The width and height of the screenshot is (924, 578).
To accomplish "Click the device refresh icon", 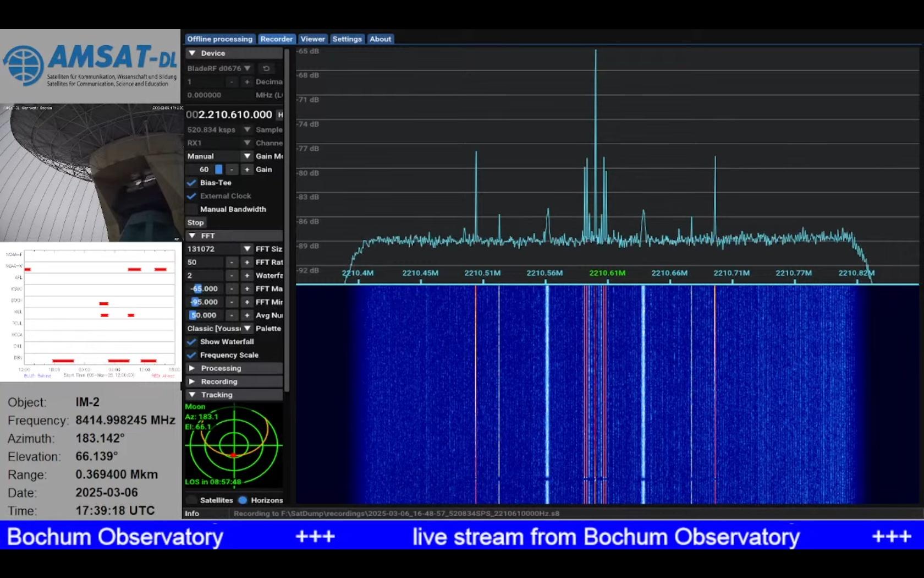I will (266, 68).
